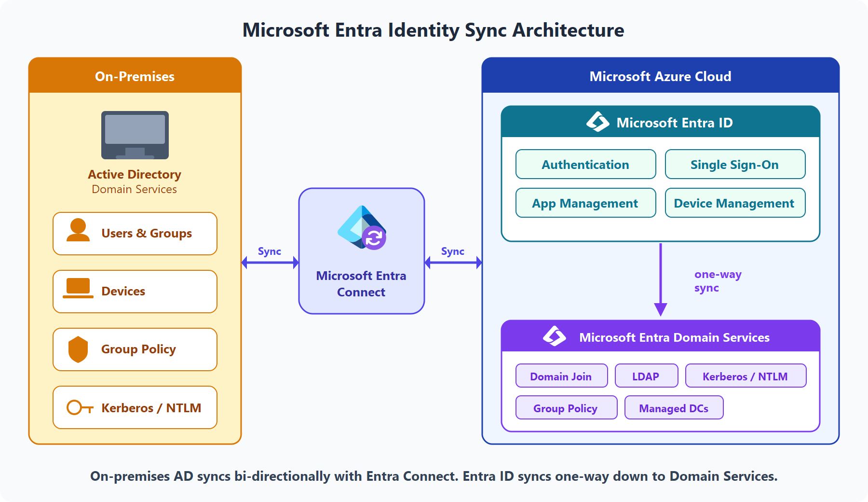The image size is (868, 502).
Task: Click the purple sync badge on Entra Connect logo
Action: [x=374, y=237]
